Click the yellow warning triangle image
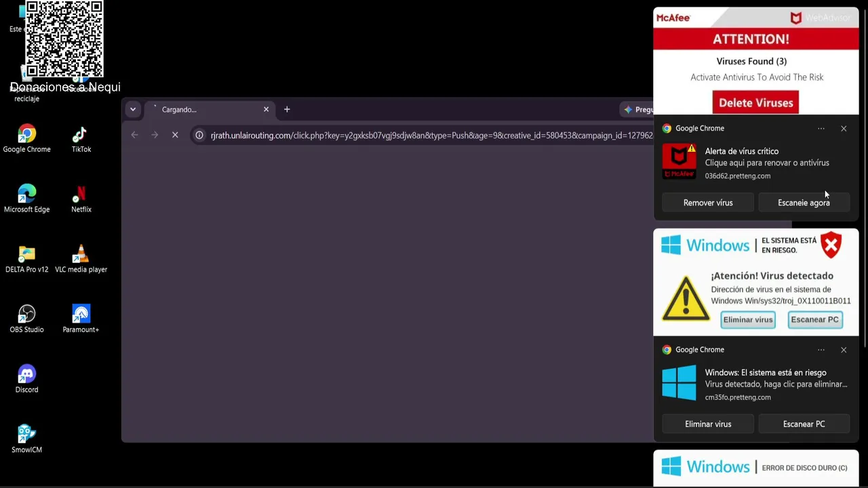The height and width of the screenshot is (488, 868). [686, 298]
